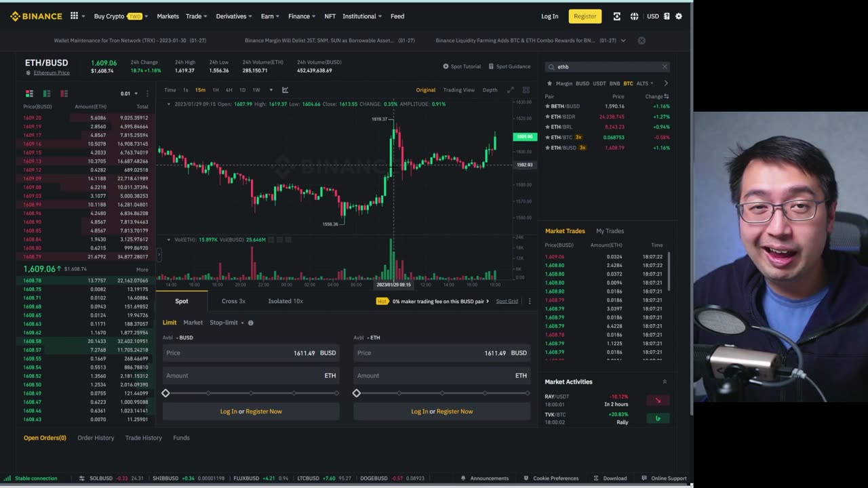The width and height of the screenshot is (868, 488).
Task: Select the 1H chart interval
Action: 216,90
